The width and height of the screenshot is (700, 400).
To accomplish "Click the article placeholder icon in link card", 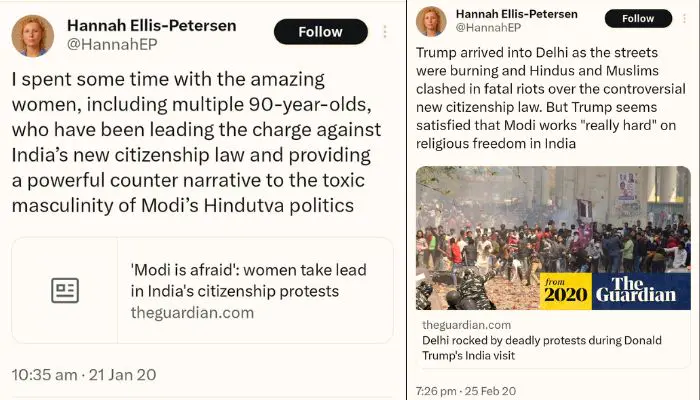I will click(65, 291).
